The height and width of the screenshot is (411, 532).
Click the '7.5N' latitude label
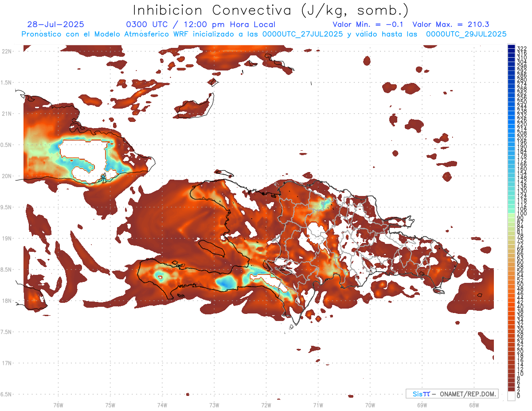tap(6, 332)
